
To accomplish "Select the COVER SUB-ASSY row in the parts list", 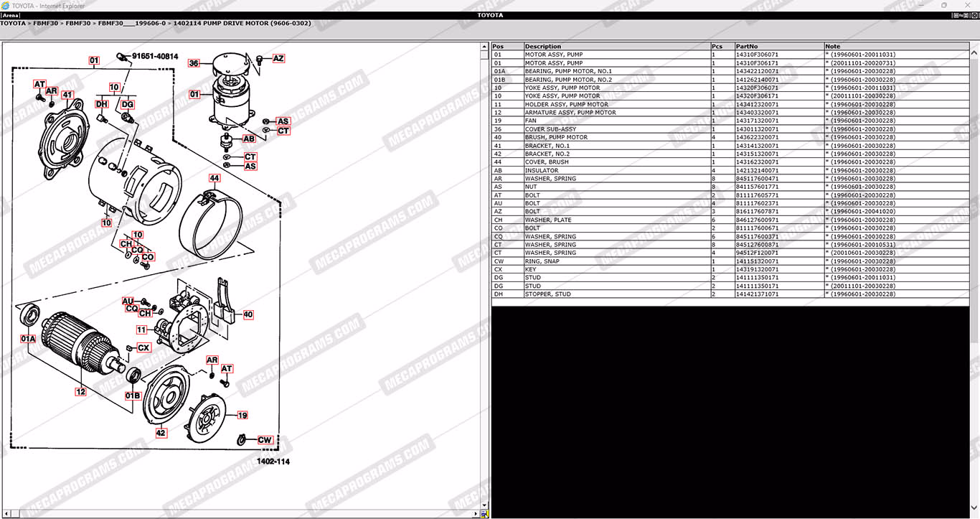I will 550,129.
